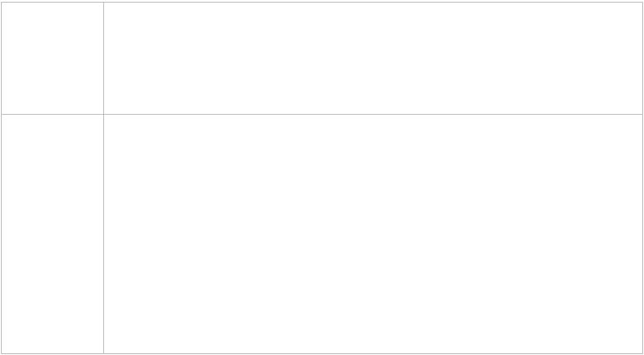Click where the vertical divider meets the top border
Viewport: 644px width, 355px height.
point(103,2)
